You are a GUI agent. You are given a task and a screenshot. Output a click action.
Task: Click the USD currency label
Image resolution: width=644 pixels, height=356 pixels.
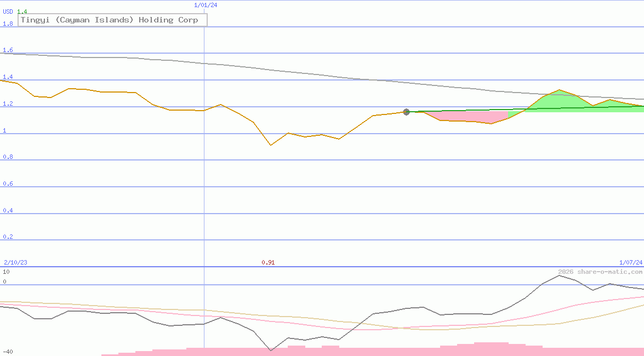[8, 12]
